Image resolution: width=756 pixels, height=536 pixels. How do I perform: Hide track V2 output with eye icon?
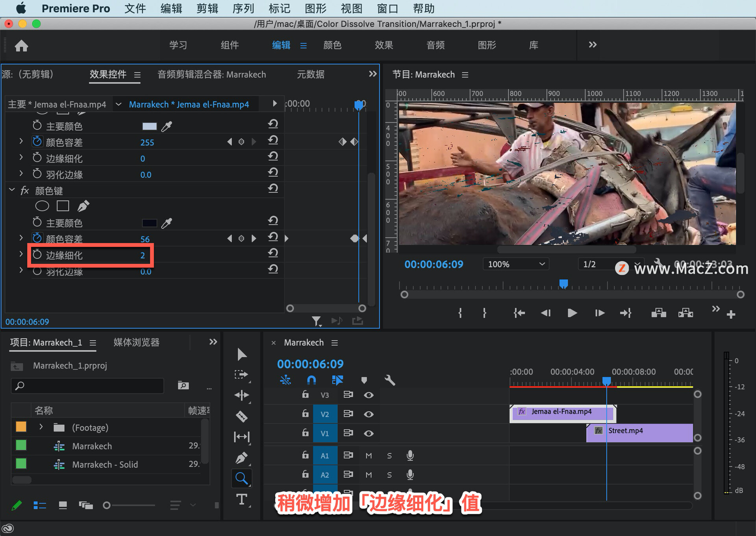coord(369,414)
